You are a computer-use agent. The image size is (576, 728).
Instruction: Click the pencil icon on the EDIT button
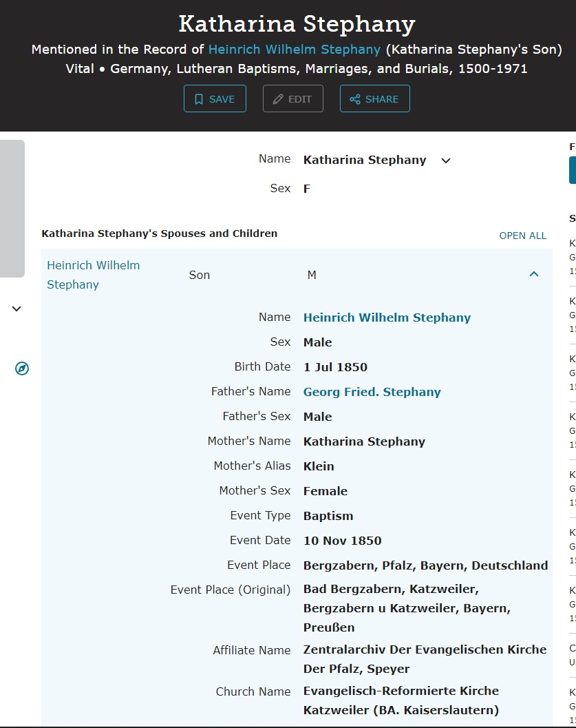click(278, 99)
